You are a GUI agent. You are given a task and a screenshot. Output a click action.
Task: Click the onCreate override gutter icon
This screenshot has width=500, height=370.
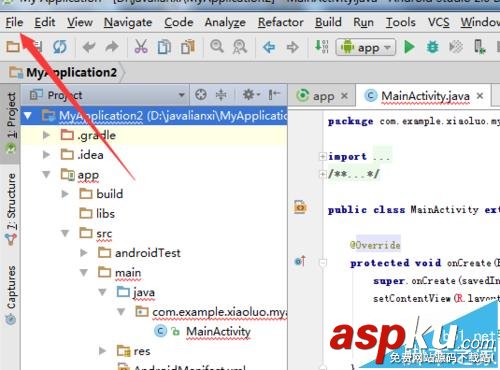pos(300,261)
